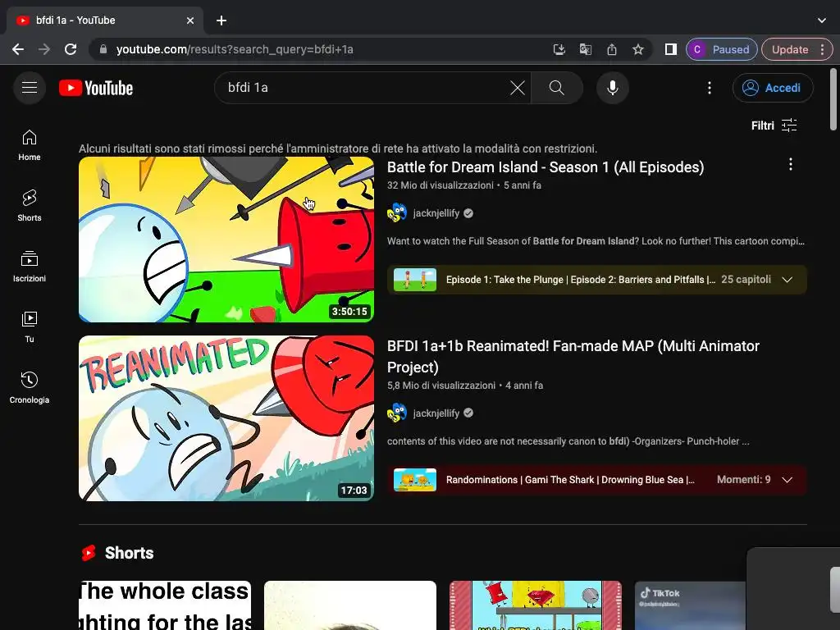Open the YouTube settings three-dot menu
Viewport: 840px width, 630px height.
tap(710, 88)
